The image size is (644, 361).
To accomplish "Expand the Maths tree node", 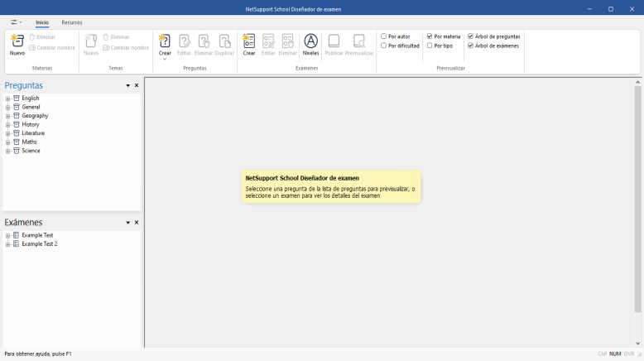I will 7,142.
